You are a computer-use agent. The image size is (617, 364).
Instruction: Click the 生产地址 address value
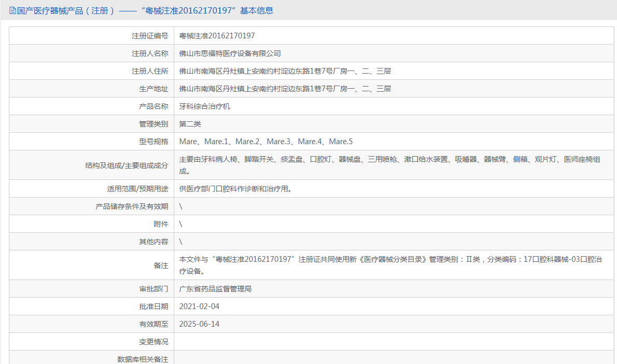[x=285, y=89]
